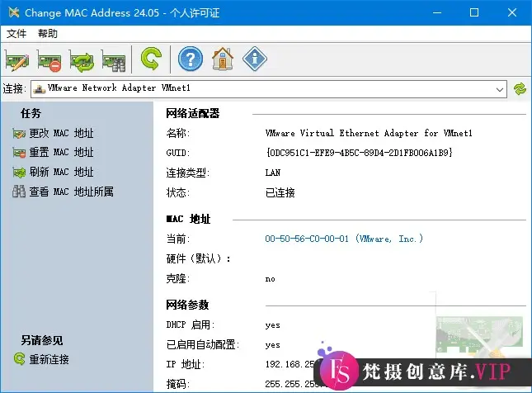
Task: Click the 查看 MAC 地址所属 task link
Action: (71, 192)
